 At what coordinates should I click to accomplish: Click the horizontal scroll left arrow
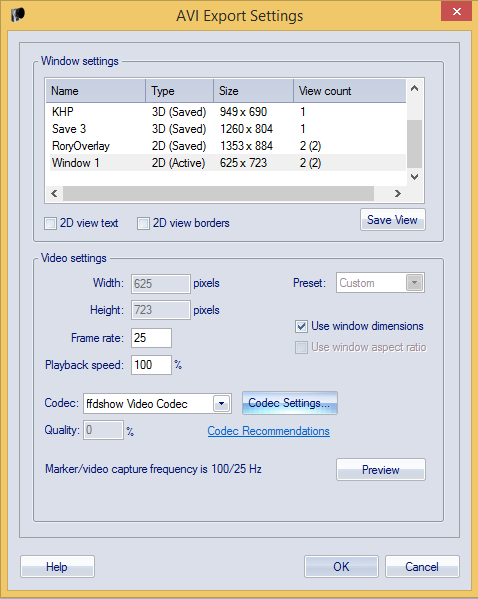pos(54,193)
